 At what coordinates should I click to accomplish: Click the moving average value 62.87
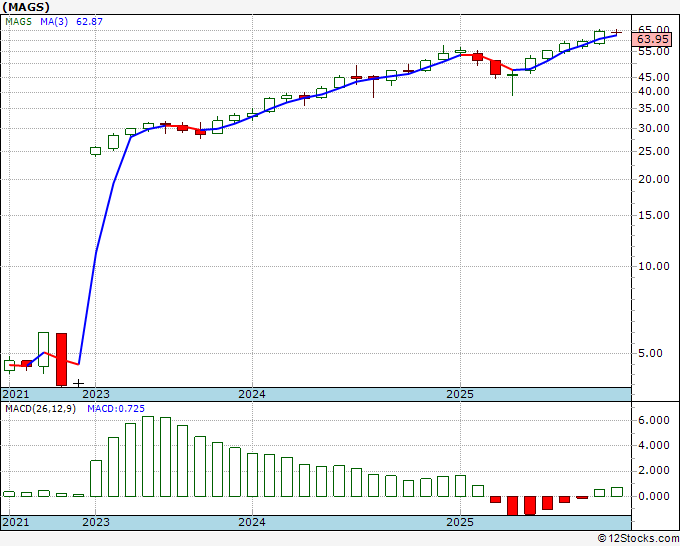[89, 22]
